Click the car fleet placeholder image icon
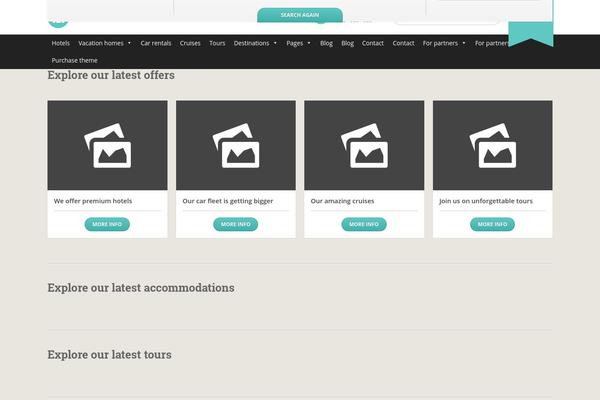Screen dimensions: 600x400 pos(236,145)
